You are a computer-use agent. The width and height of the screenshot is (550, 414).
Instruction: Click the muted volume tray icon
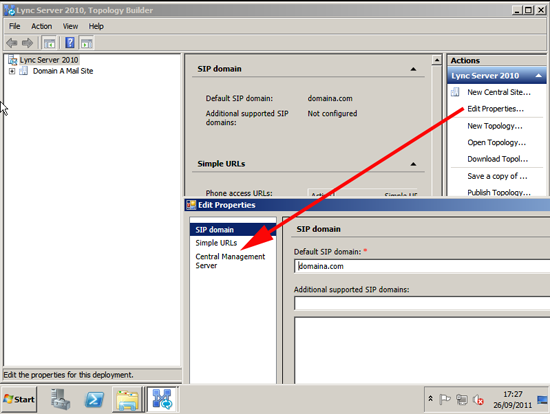[x=478, y=400]
